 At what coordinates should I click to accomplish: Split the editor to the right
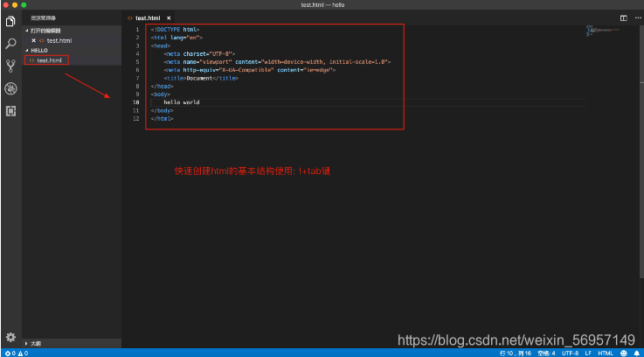point(623,18)
